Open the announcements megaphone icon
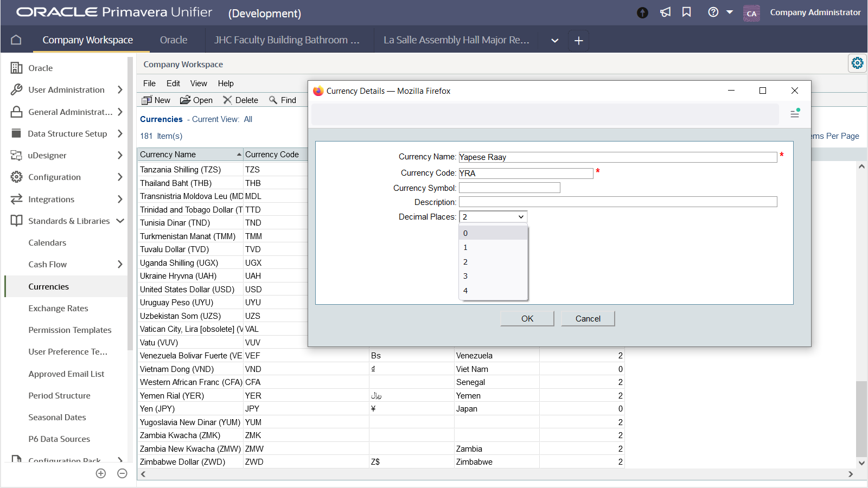This screenshot has width=868, height=488. pos(666,12)
